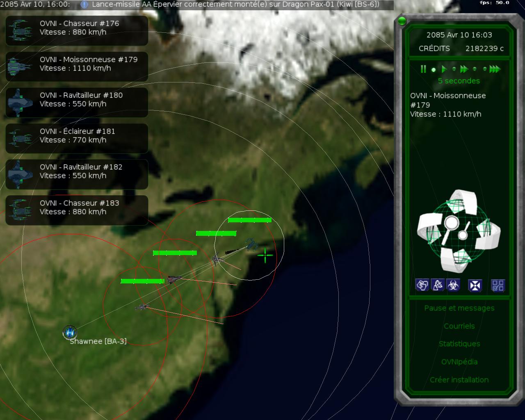Open Courriels mail menu
This screenshot has height=420, width=525.
click(459, 326)
